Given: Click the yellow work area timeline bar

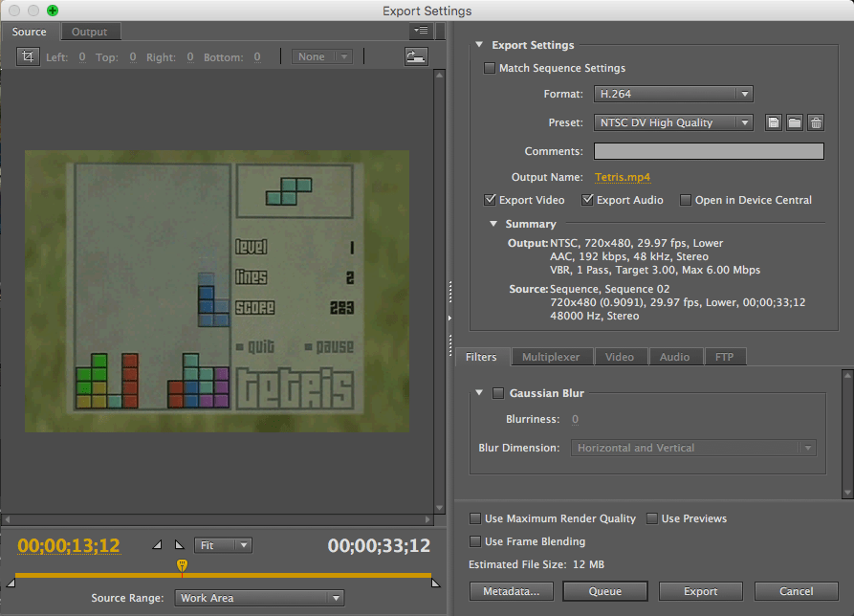Looking at the screenshot, I should pos(224,575).
